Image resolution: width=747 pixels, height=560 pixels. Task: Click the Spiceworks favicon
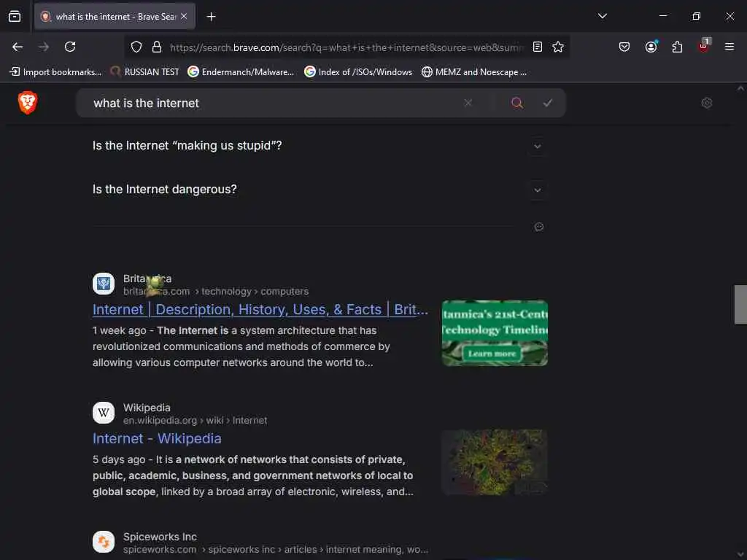click(104, 542)
